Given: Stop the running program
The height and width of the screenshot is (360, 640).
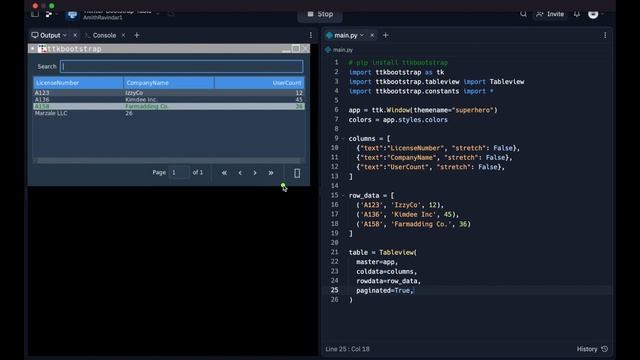Looking at the screenshot, I should point(320,14).
